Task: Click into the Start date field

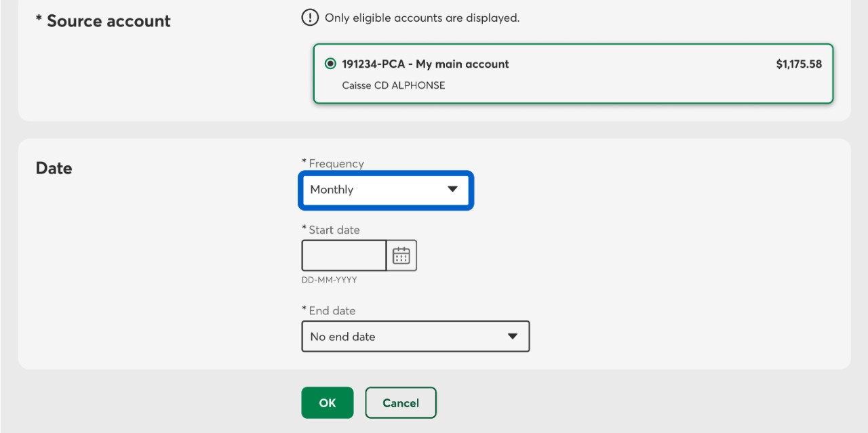Action: tap(344, 255)
